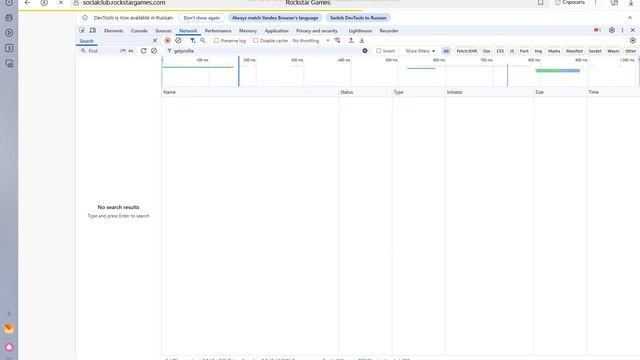
Task: Open the Memory tab
Action: (x=248, y=31)
